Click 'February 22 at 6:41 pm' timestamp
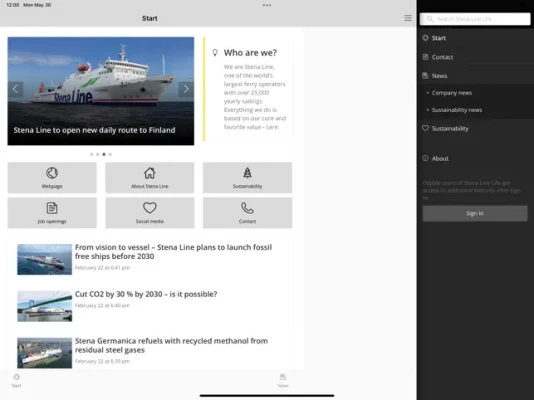 click(102, 268)
